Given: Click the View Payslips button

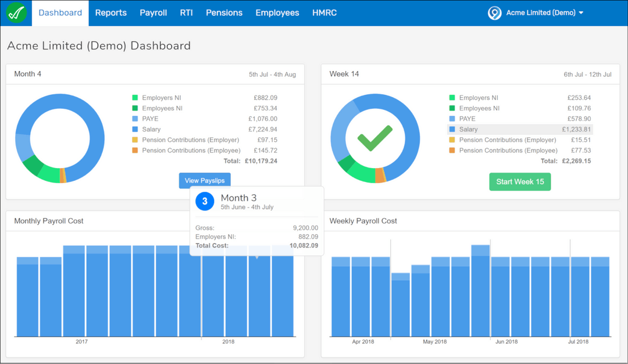Looking at the screenshot, I should click(x=204, y=180).
